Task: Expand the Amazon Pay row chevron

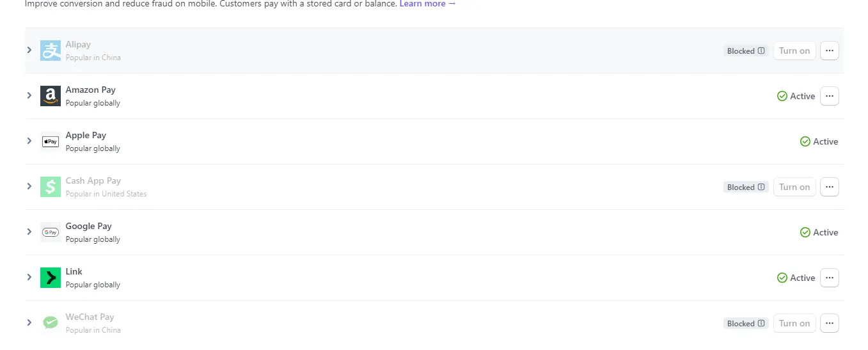Action: point(29,95)
